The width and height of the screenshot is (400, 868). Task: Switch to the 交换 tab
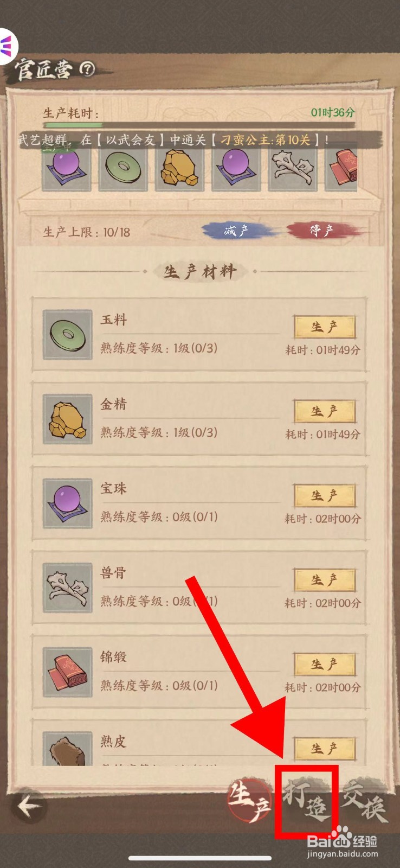tap(364, 801)
